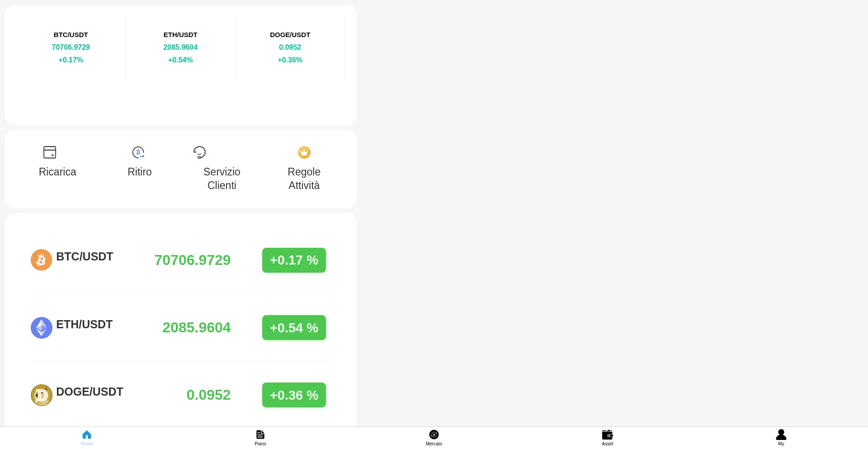868x449 pixels.
Task: Click the +0.36 % DOGE change button
Action: point(294,395)
